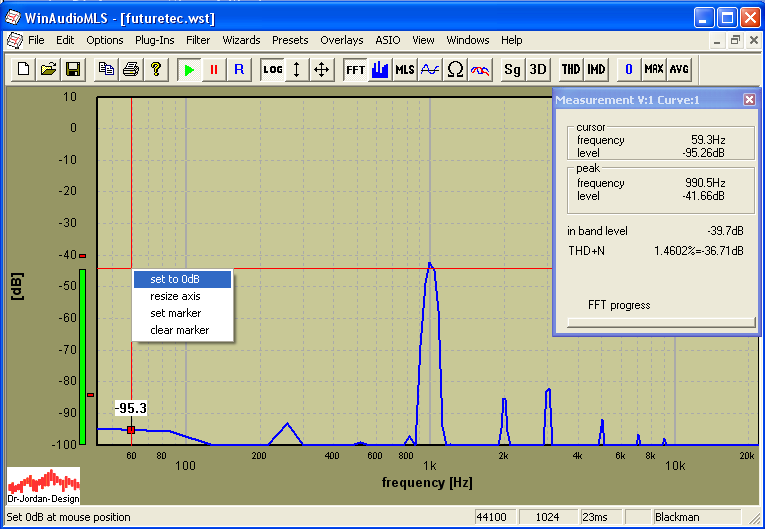
Task: Print the plot using the printer icon
Action: (130, 69)
